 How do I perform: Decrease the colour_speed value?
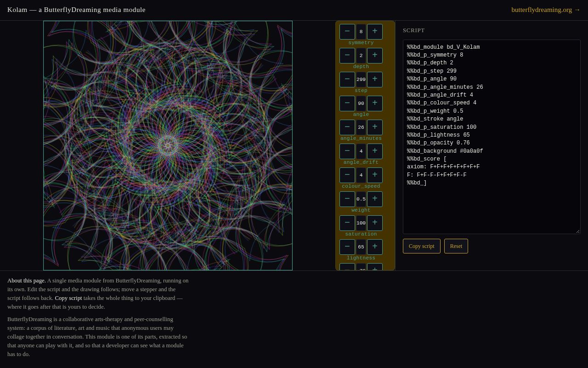(347, 175)
